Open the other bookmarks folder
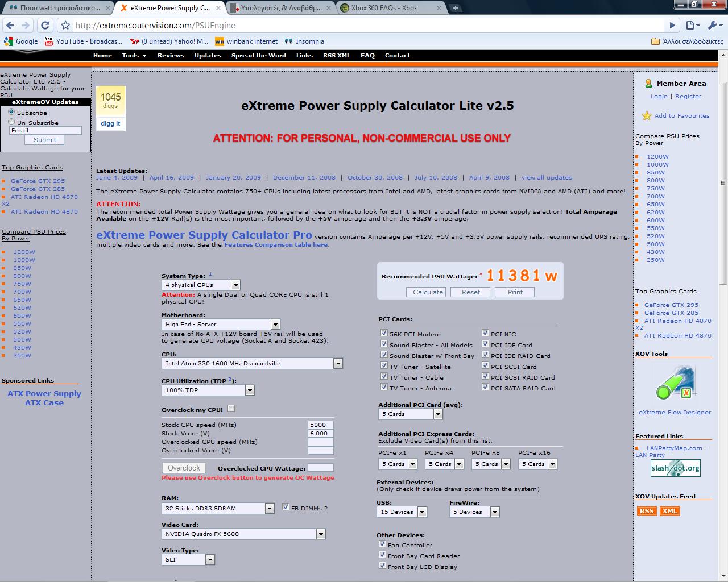Viewport: 728px width, 582px height. coord(687,41)
